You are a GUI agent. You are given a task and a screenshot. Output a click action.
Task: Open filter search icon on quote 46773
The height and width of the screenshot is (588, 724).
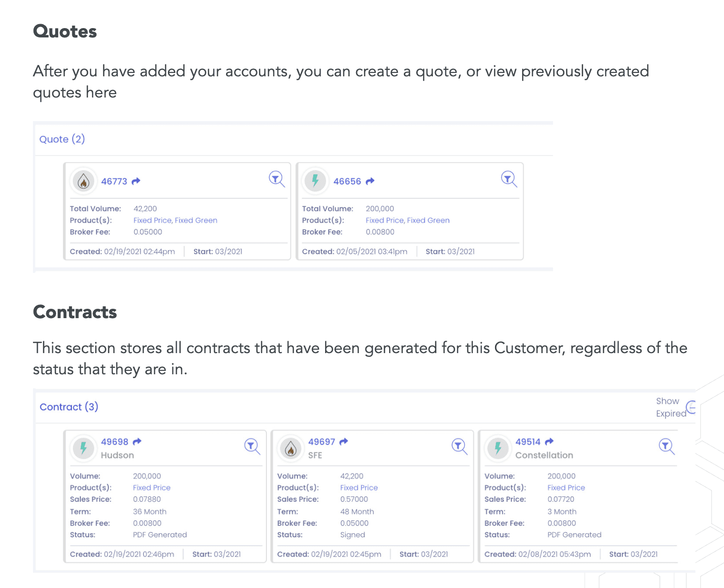(x=277, y=179)
